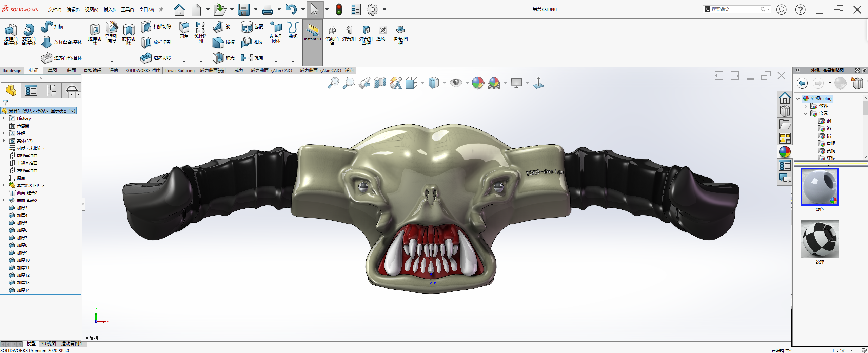Click the Extruded Boss/Base (拉伸凸台/基体) tool
The image size is (868, 353).
[x=11, y=34]
